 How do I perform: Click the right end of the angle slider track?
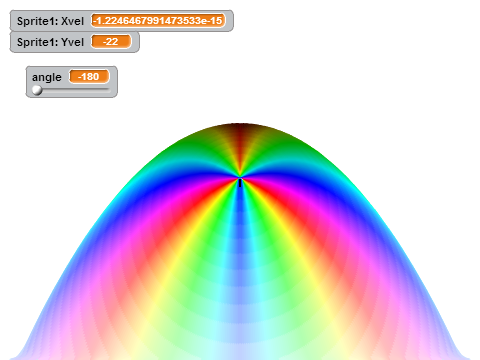108,90
